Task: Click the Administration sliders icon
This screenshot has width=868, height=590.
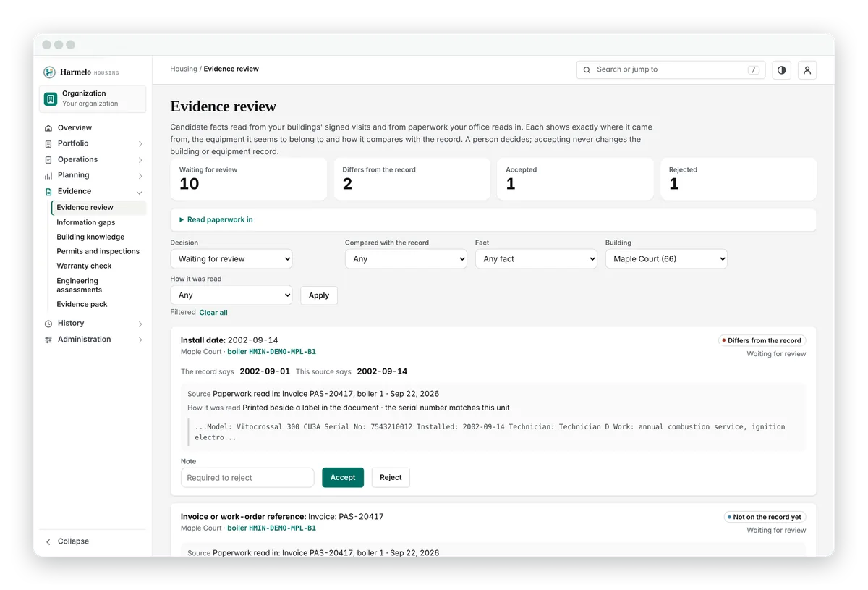Action: pyautogui.click(x=48, y=340)
